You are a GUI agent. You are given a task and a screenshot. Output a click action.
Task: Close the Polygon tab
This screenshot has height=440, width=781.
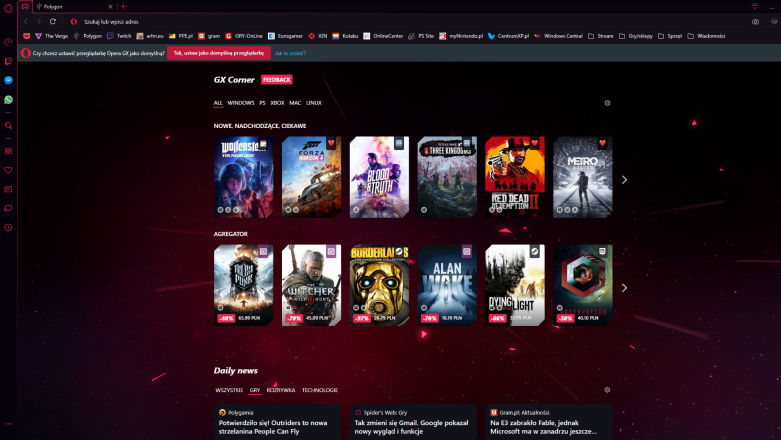coord(111,6)
